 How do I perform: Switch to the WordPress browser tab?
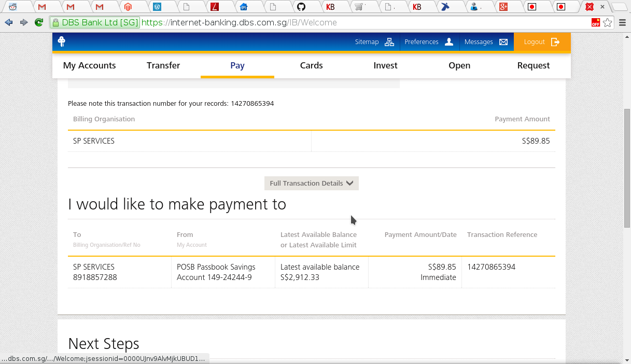pos(157,7)
